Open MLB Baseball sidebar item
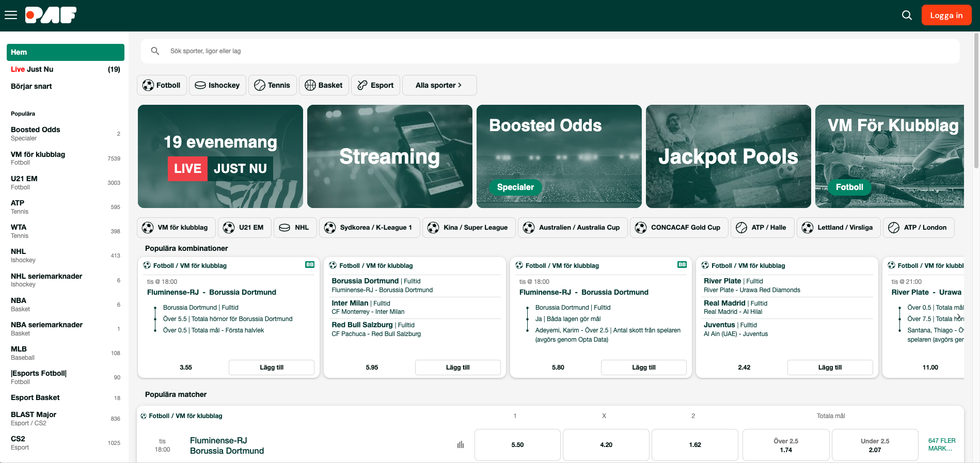Viewport: 980px width, 463px height. [66, 353]
